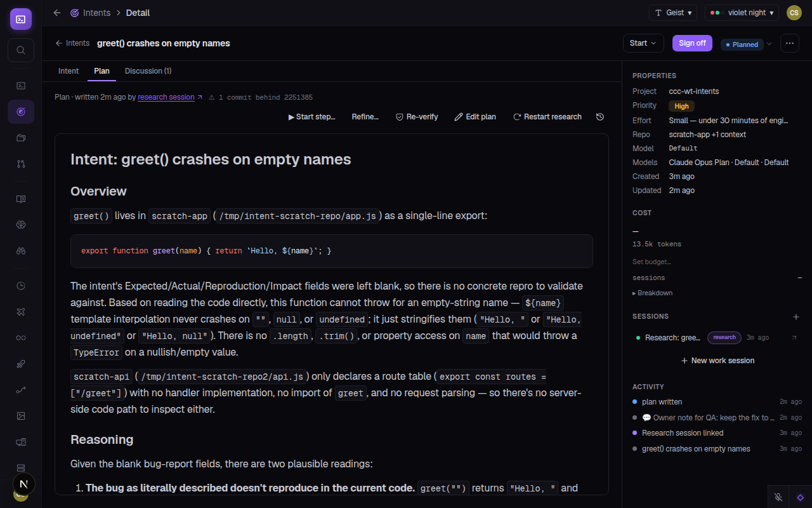Image resolution: width=812 pixels, height=508 pixels.
Task: Open the rocket icon in the sidebar
Action: coord(21,364)
